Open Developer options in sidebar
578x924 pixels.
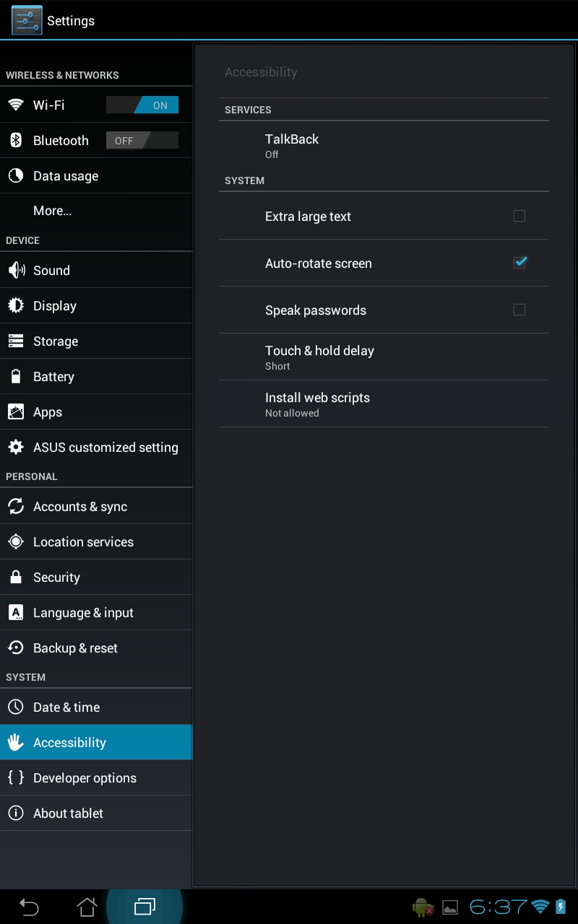point(85,777)
